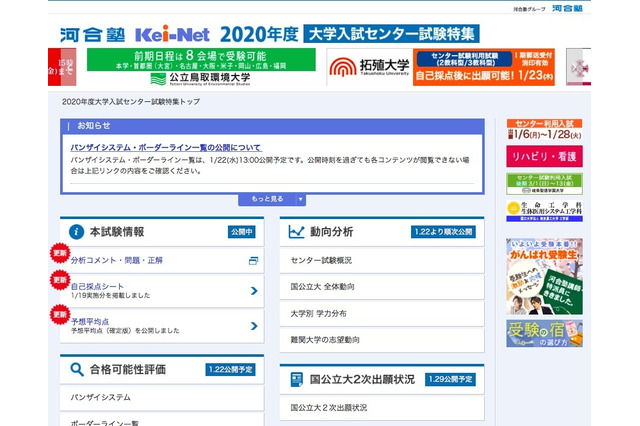Open 難関大学の志望動向 item
The image size is (640, 426).
pos(382,340)
